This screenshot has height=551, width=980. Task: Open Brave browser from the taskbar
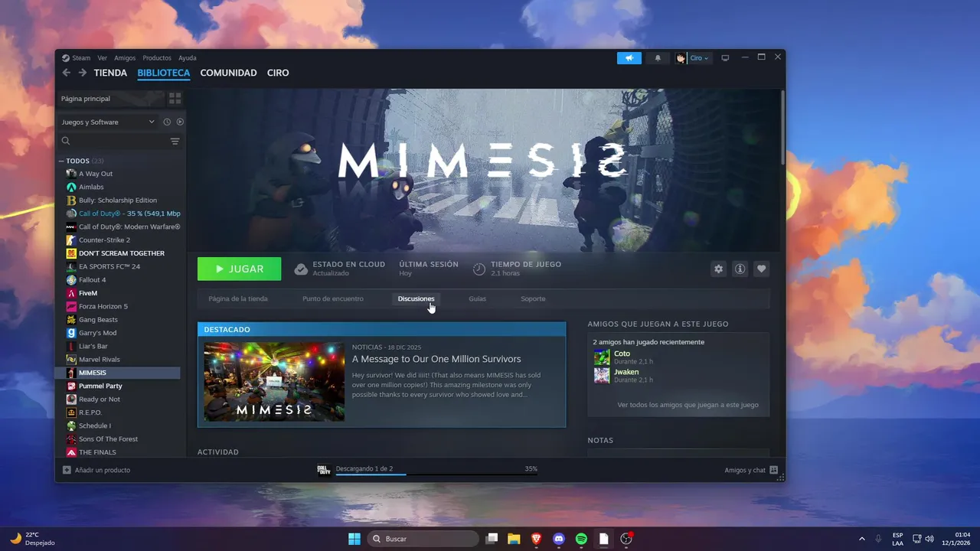coord(537,539)
